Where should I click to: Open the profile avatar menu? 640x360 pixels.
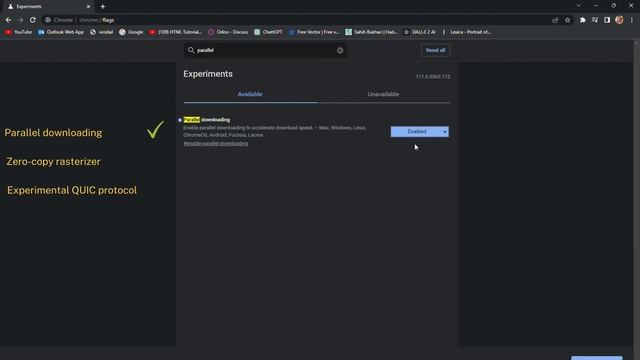619,20
